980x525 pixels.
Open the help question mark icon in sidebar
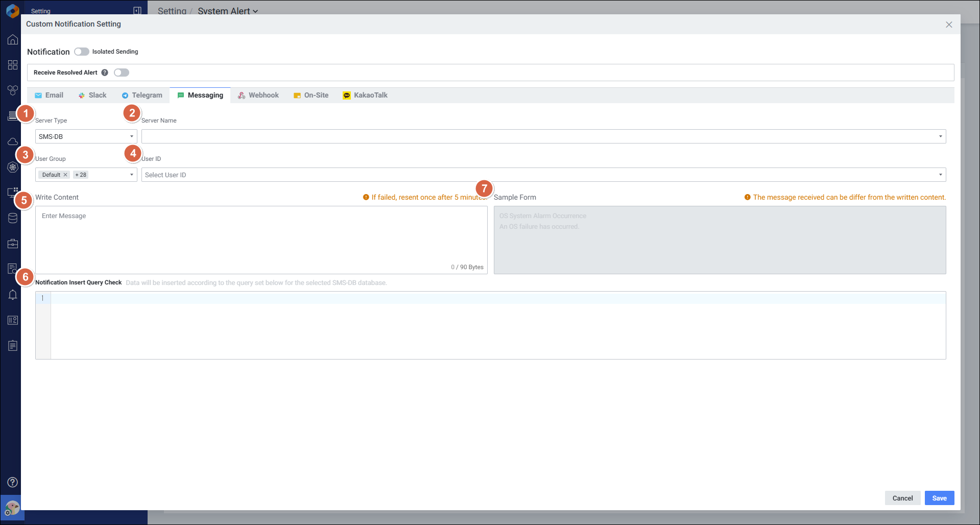click(x=13, y=482)
